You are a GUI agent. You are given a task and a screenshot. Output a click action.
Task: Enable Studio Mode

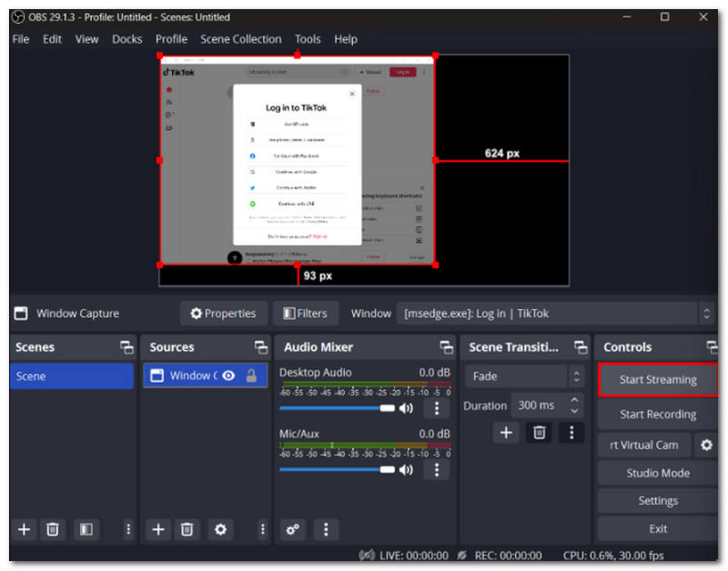coord(658,473)
